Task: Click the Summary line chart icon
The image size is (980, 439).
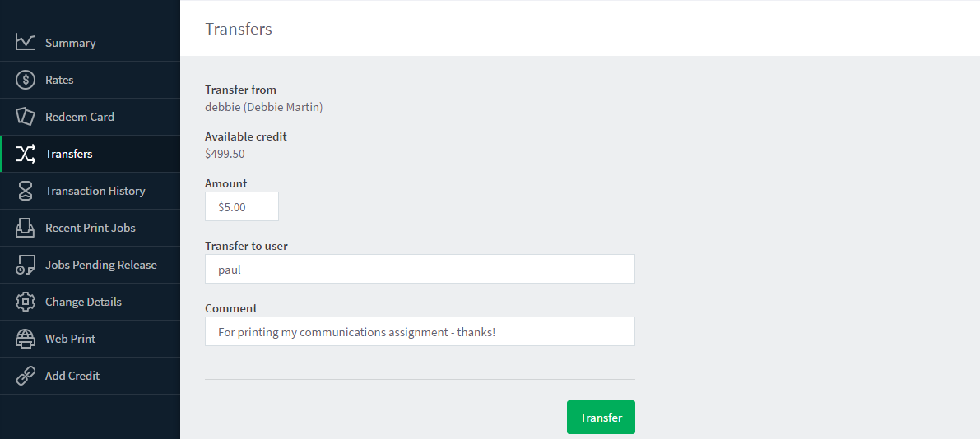Action: (26, 43)
